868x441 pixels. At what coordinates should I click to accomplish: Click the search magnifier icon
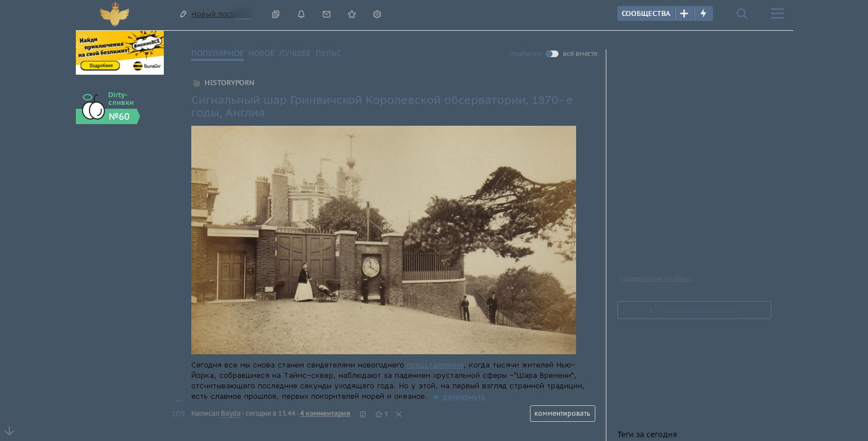[x=742, y=14]
